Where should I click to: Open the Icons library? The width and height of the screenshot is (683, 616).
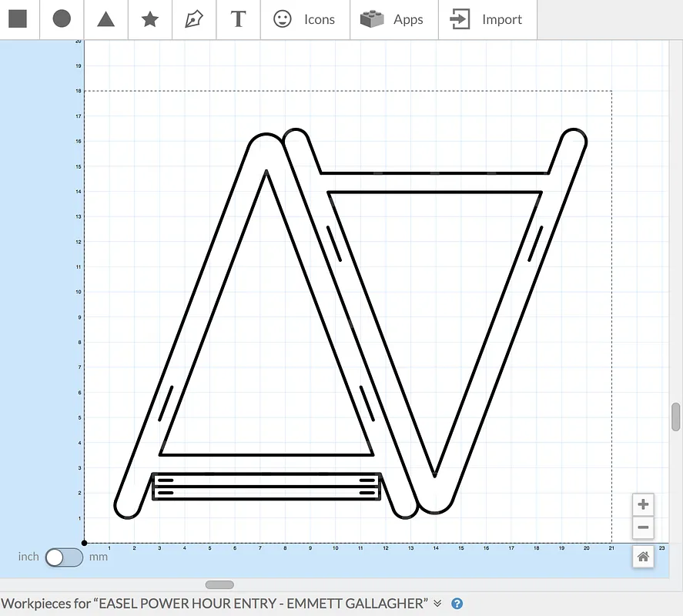[305, 19]
